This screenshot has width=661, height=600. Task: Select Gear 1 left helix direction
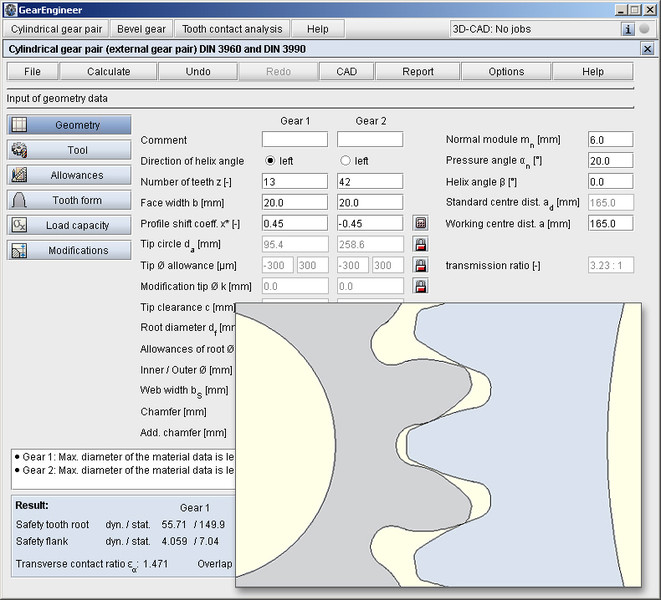coord(270,161)
